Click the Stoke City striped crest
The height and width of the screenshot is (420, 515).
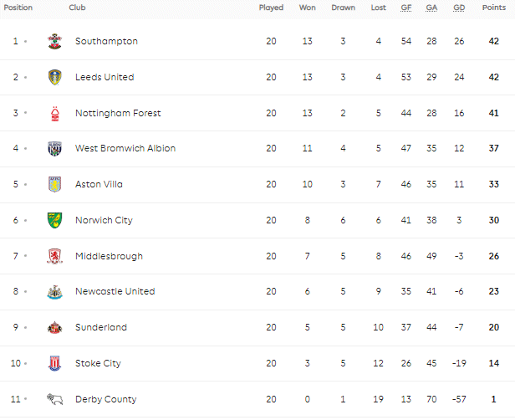(55, 363)
